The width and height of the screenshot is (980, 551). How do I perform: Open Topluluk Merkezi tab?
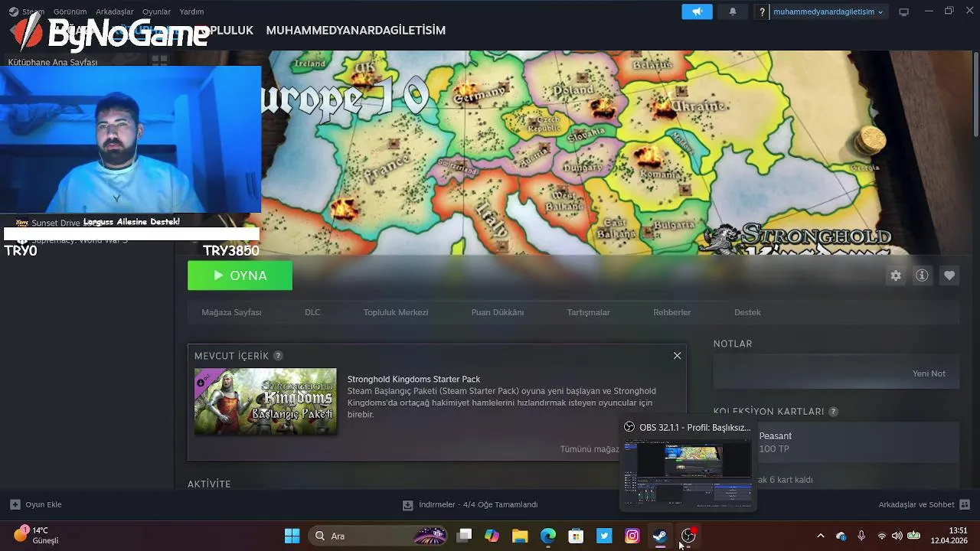click(x=396, y=312)
